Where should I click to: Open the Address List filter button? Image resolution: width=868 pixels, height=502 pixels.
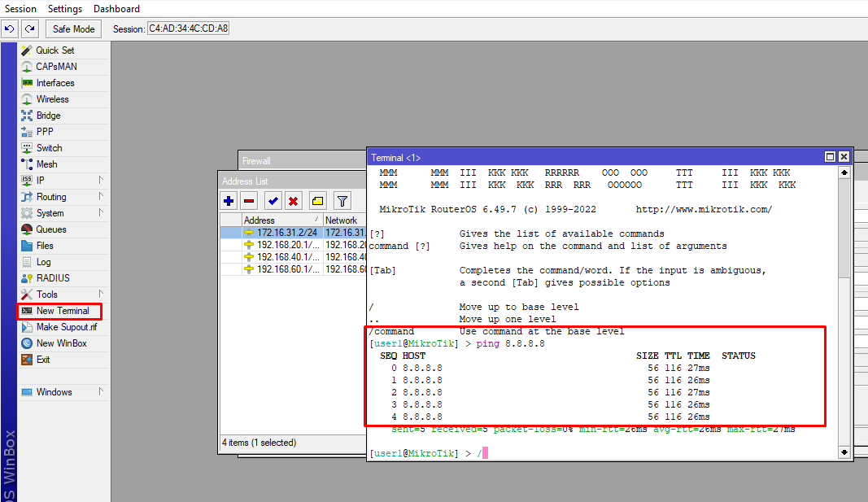(x=342, y=201)
